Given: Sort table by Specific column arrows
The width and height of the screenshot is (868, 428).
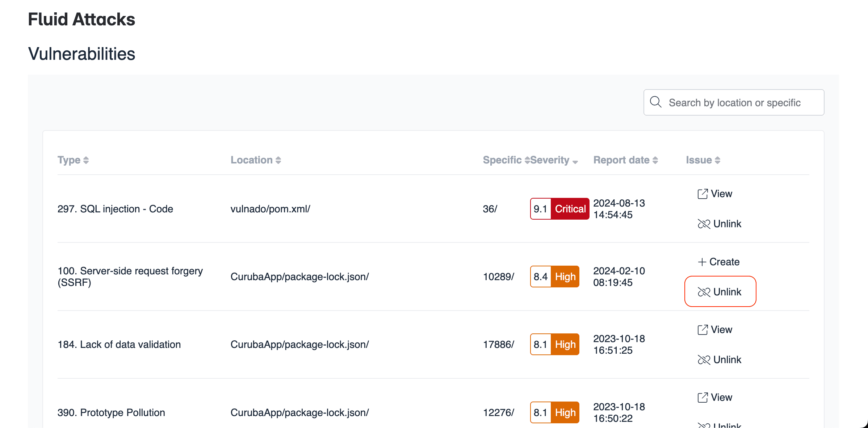Looking at the screenshot, I should tap(527, 160).
